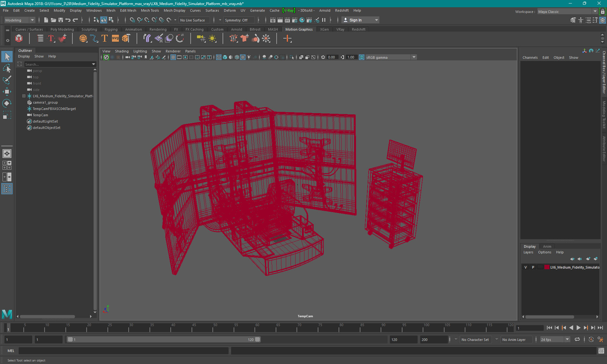The image size is (607, 364).
Task: Toggle visibility V for LX6_Medium_Fidelity_Simulator layer
Action: (525, 267)
